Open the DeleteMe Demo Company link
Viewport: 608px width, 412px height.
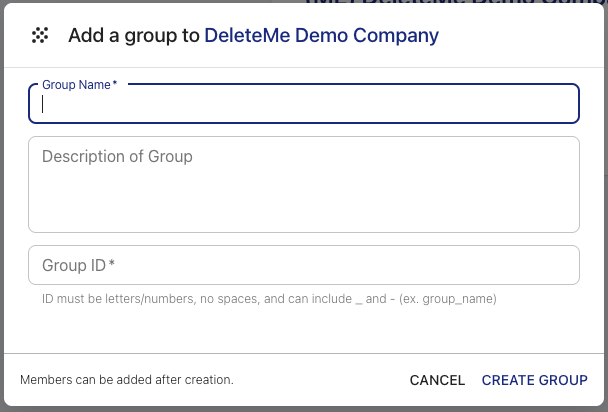pyautogui.click(x=321, y=36)
